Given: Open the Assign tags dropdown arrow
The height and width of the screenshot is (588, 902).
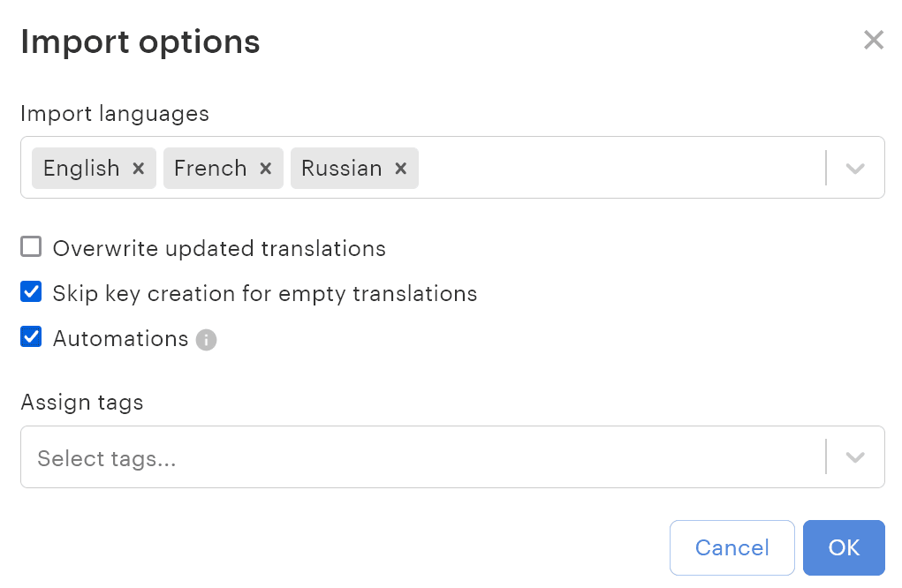Looking at the screenshot, I should tap(854, 457).
